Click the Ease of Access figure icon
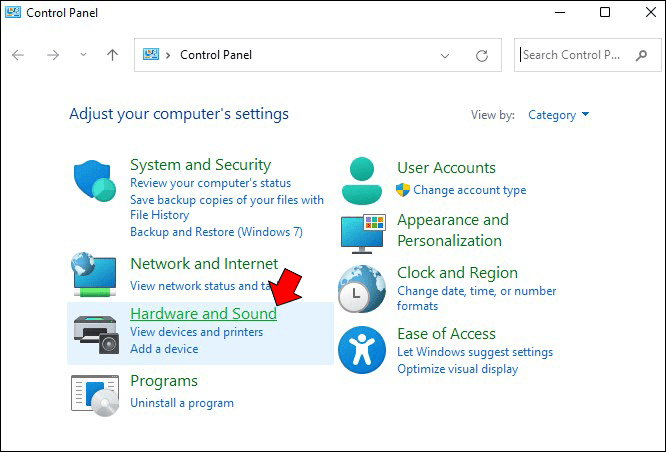The image size is (666, 452). [362, 350]
